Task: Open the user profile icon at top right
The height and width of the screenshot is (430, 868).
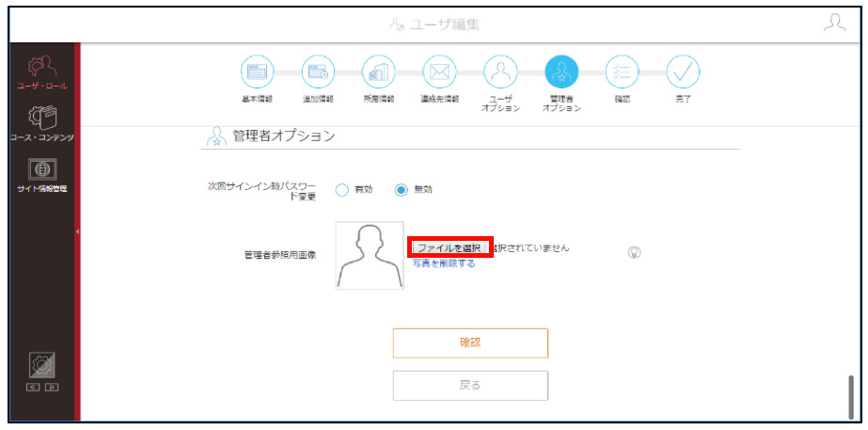Action: point(835,23)
